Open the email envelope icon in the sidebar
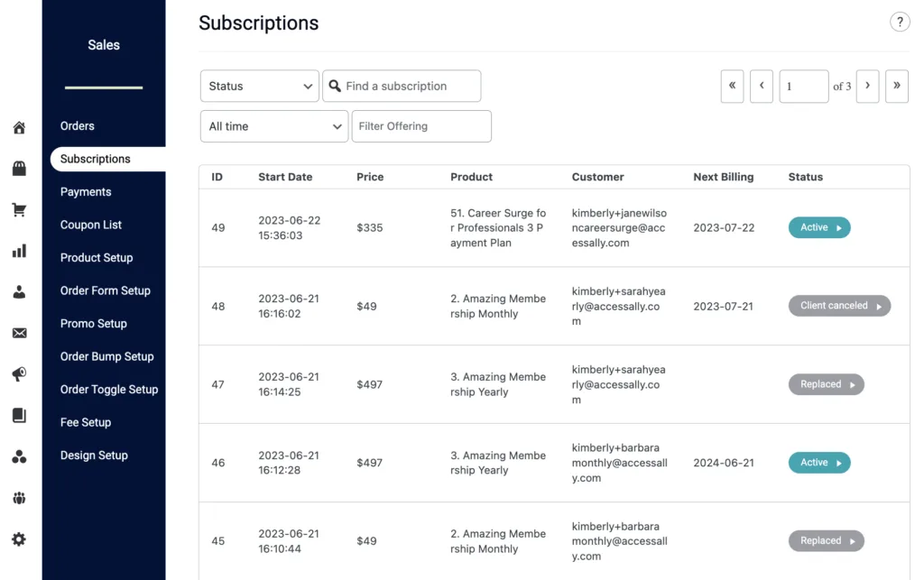This screenshot has width=924, height=580. pyautogui.click(x=19, y=333)
